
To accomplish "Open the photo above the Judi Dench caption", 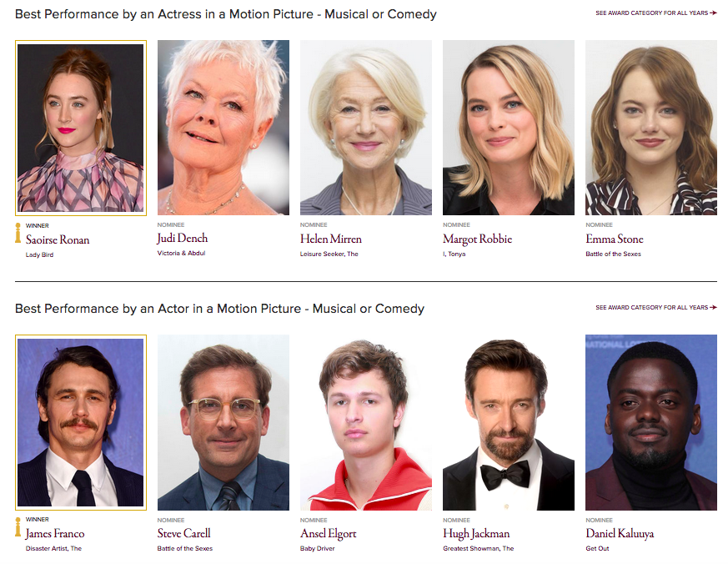I will pyautogui.click(x=223, y=128).
